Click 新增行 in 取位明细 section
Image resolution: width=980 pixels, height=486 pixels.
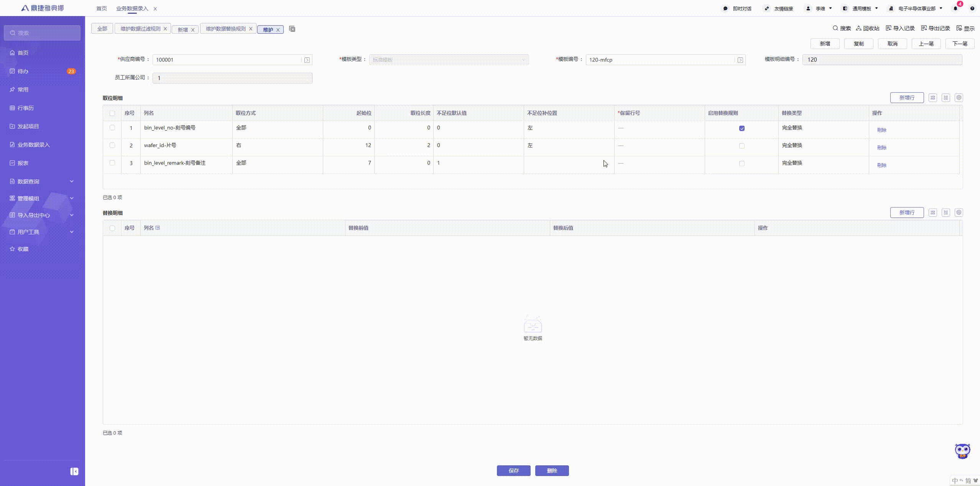pos(906,98)
